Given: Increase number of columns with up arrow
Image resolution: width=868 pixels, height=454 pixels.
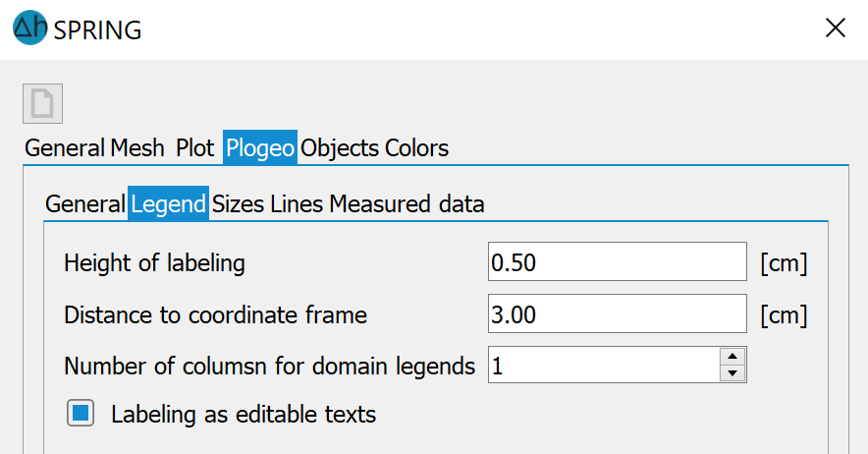Looking at the screenshot, I should click(732, 356).
